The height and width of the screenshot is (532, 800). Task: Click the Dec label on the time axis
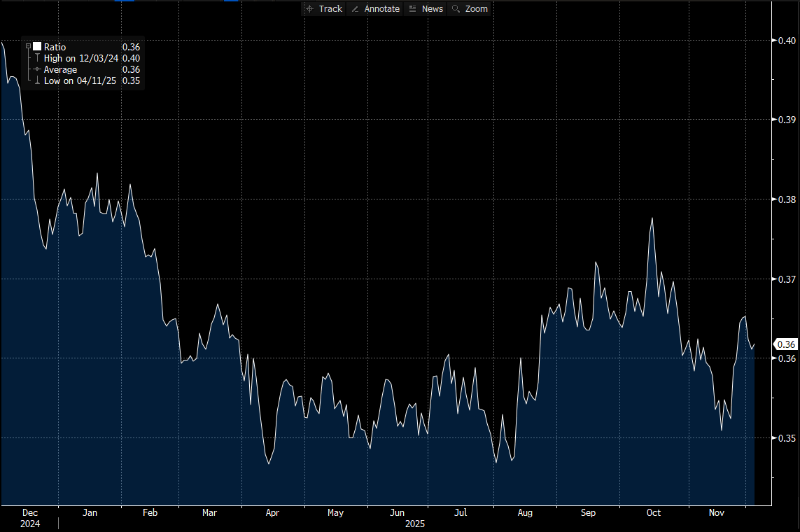point(30,512)
